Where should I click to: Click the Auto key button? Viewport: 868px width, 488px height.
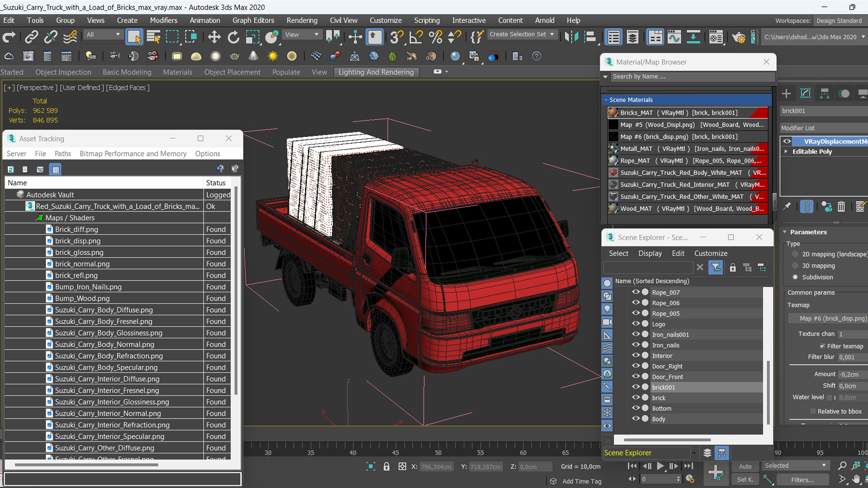[745, 466]
